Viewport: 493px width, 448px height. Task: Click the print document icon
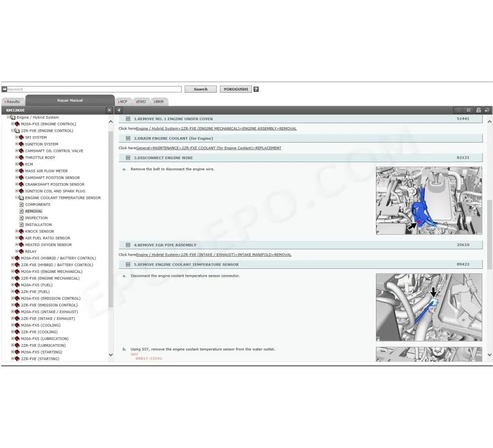pos(478,110)
